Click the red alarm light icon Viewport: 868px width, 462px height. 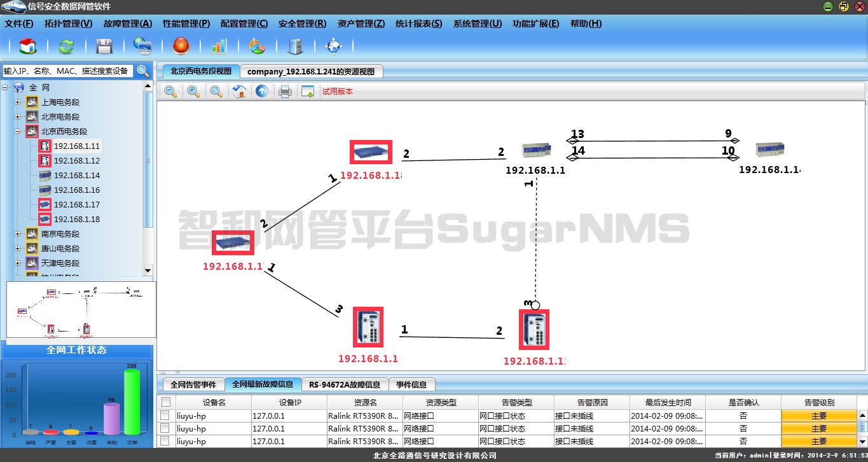click(x=181, y=46)
